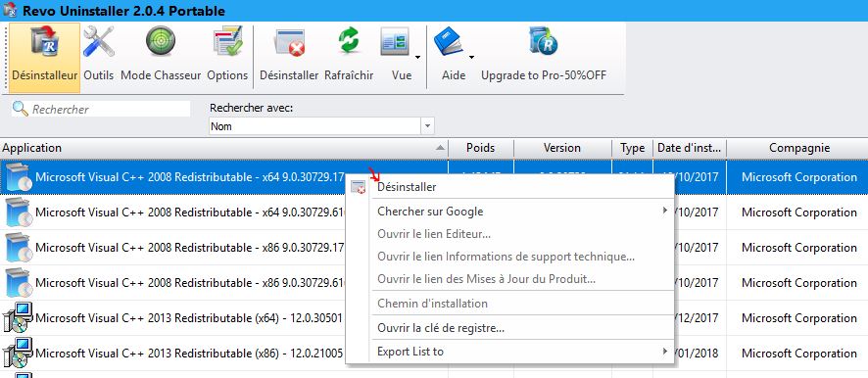
Task: Click the magnifier icon in search box
Action: pyautogui.click(x=21, y=109)
